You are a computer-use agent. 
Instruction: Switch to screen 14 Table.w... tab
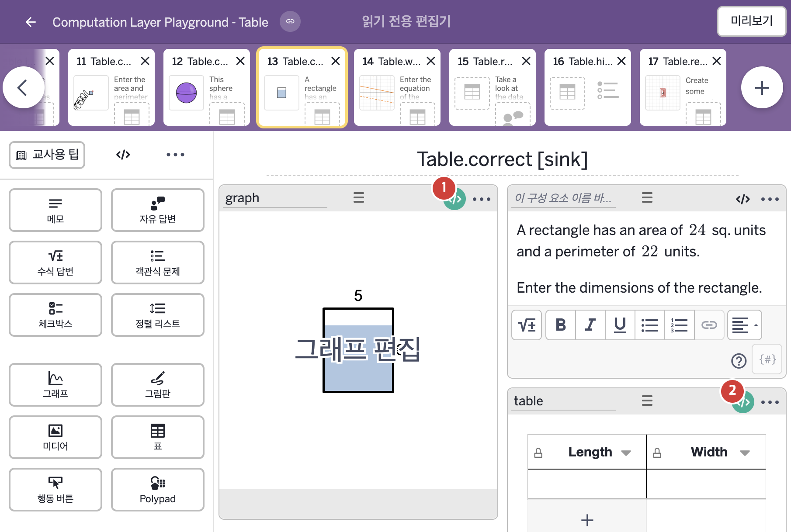coord(397,87)
